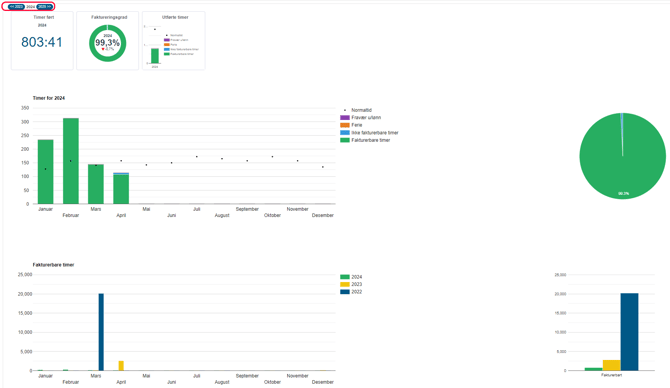Click the green 2024 swatch in the Fakturerbare timer chart legend
This screenshot has height=388, width=670.
point(345,277)
